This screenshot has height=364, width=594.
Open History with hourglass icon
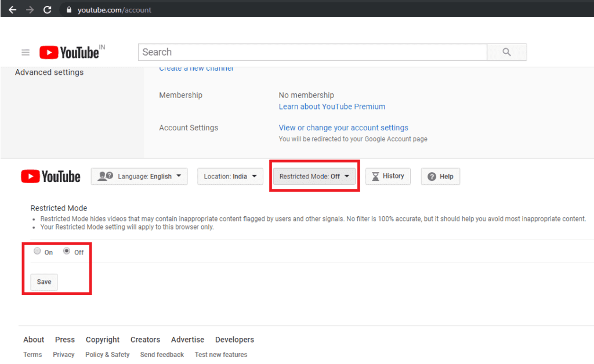tap(388, 176)
